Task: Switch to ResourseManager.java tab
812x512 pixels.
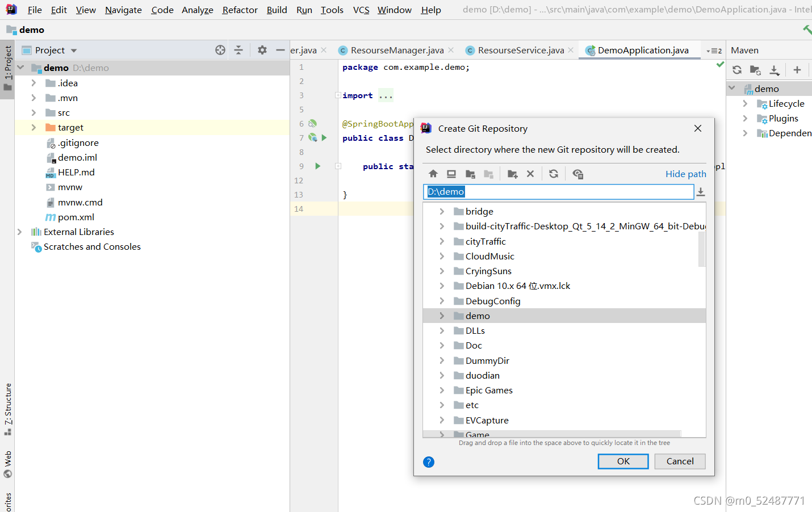Action: [x=397, y=51]
